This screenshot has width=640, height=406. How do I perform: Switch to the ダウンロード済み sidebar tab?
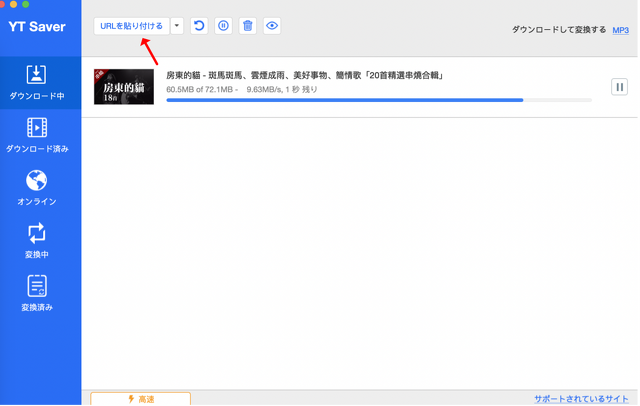pyautogui.click(x=37, y=136)
